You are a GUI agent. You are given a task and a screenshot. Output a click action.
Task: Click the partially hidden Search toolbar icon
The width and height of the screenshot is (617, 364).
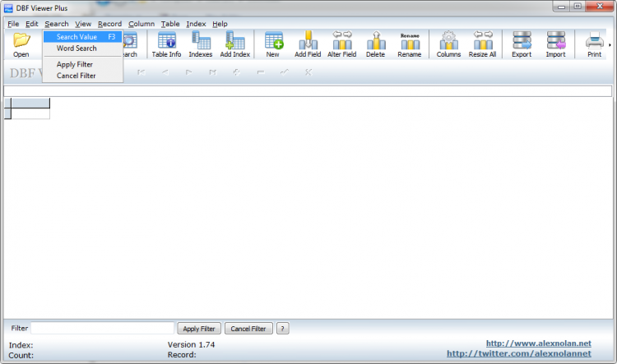(130, 44)
